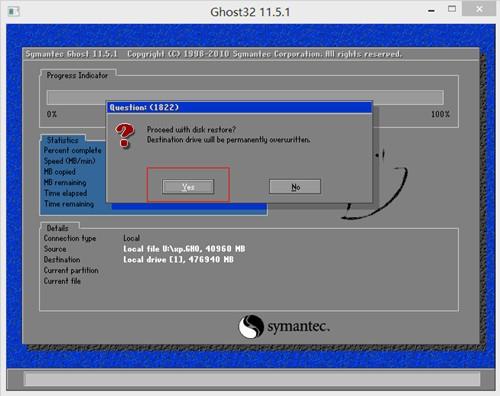The height and width of the screenshot is (396, 500).
Task: Click the Question (1822) dialog title bar
Action: 239,107
